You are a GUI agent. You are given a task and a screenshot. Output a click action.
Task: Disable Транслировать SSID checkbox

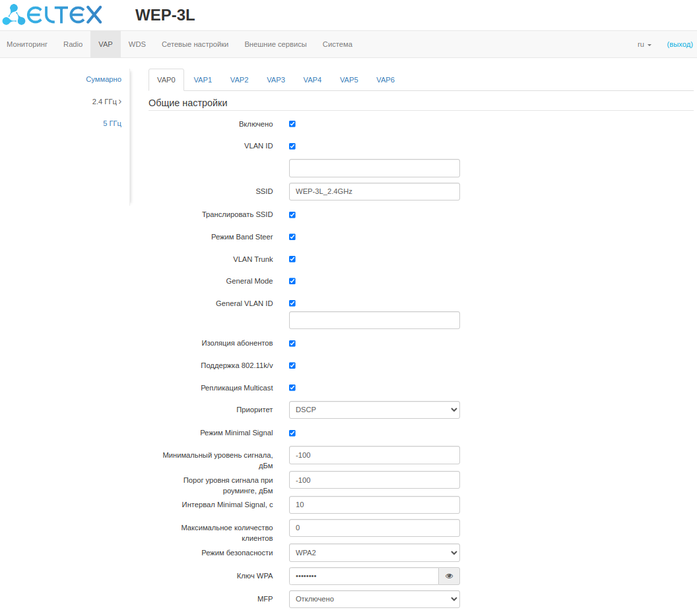coord(292,214)
